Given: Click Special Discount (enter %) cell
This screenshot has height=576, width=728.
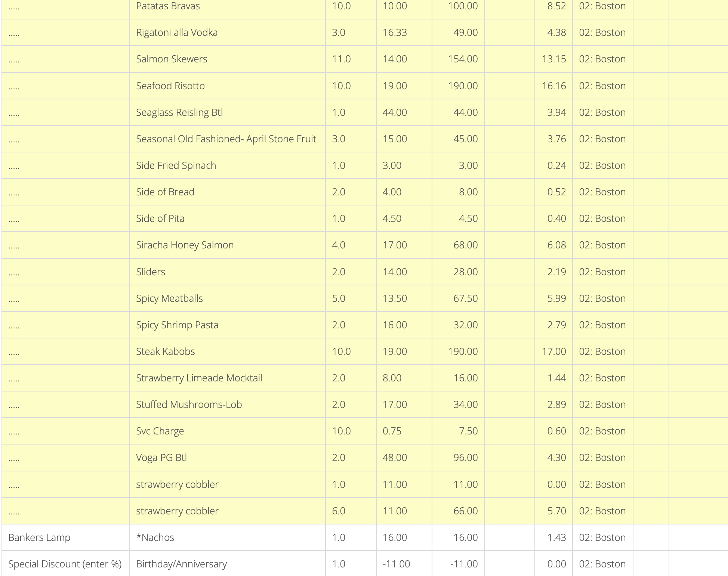Looking at the screenshot, I should click(66, 563).
